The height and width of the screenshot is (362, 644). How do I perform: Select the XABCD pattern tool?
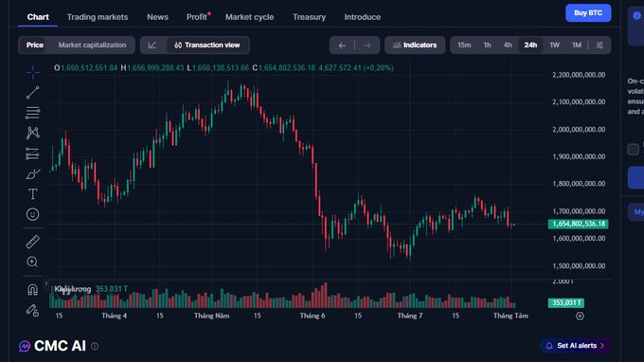(x=32, y=133)
